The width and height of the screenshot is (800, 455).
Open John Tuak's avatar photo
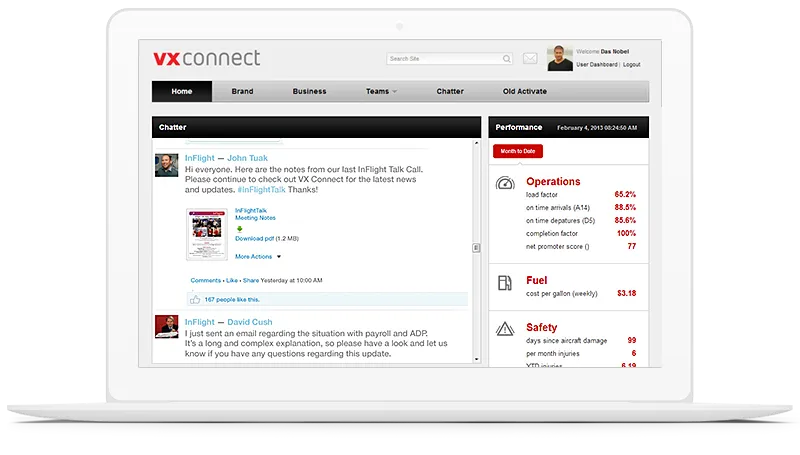click(x=167, y=165)
